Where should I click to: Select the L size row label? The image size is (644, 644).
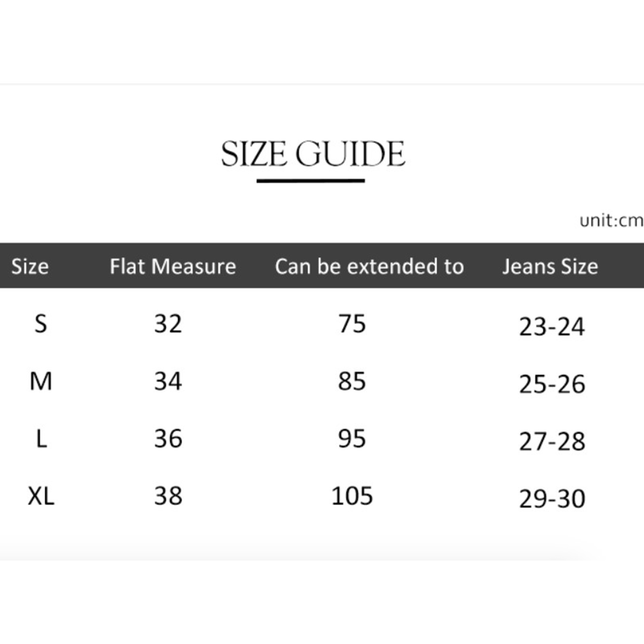(x=41, y=438)
